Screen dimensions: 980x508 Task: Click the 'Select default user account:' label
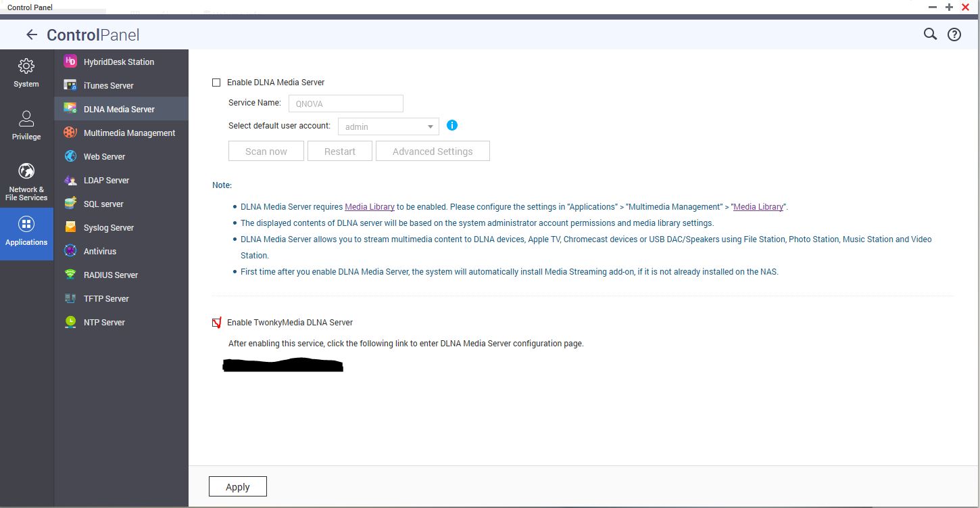click(279, 126)
